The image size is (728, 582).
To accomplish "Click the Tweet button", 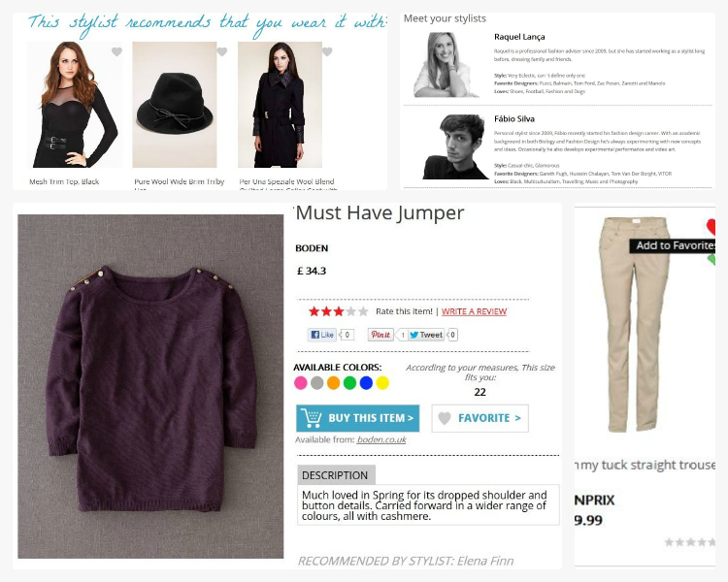I will point(426,335).
